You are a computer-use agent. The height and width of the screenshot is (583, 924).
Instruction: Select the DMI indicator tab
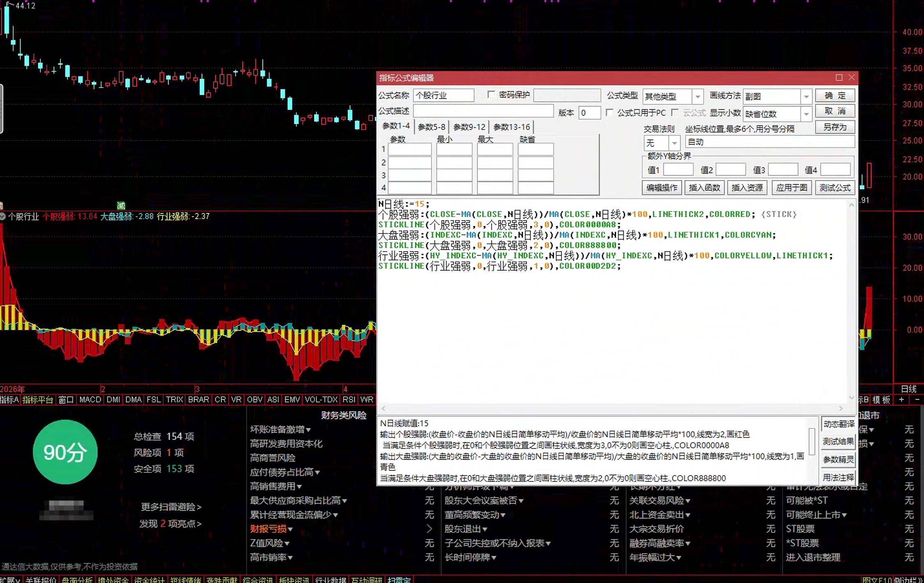point(113,400)
